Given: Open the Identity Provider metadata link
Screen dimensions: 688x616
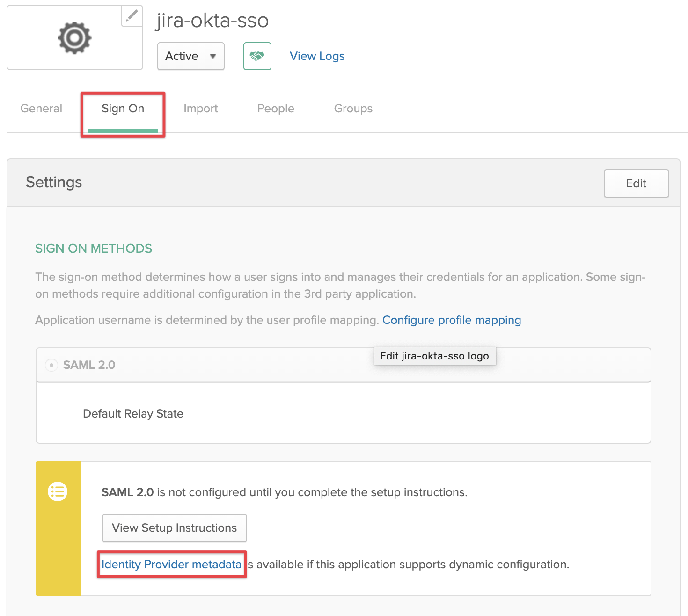Looking at the screenshot, I should pos(171,565).
